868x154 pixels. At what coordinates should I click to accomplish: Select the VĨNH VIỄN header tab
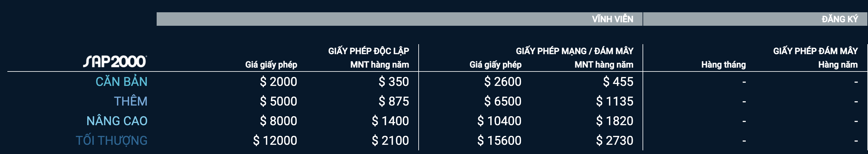click(399, 19)
